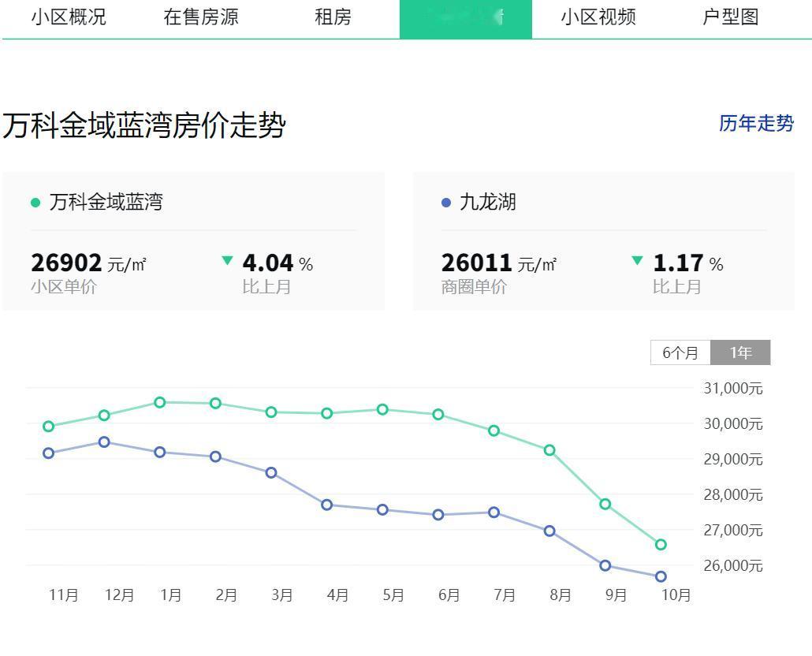Click the 万科金域蓝湾 legend label
This screenshot has width=812, height=656.
106,202
